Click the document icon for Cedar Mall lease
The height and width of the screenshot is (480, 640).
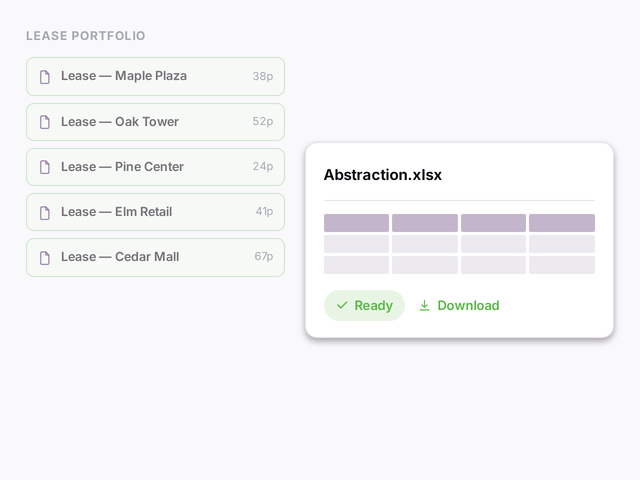click(45, 258)
